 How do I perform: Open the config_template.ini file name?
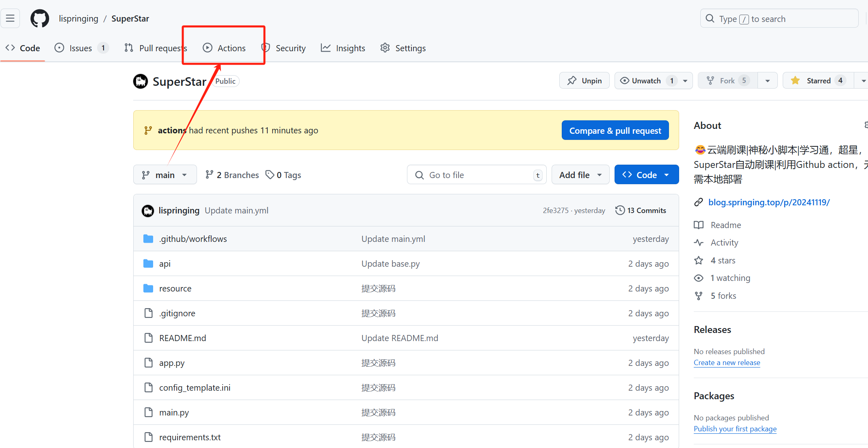click(195, 387)
